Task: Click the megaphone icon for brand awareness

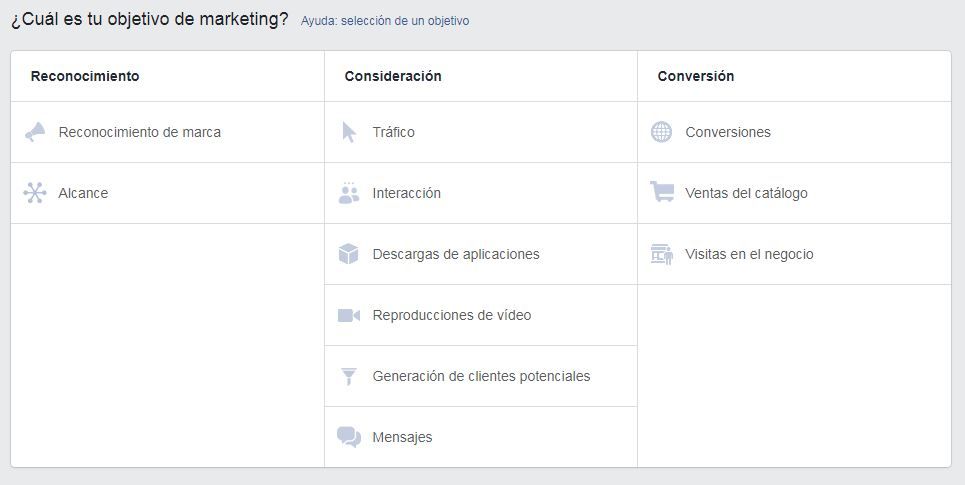Action: click(x=35, y=132)
